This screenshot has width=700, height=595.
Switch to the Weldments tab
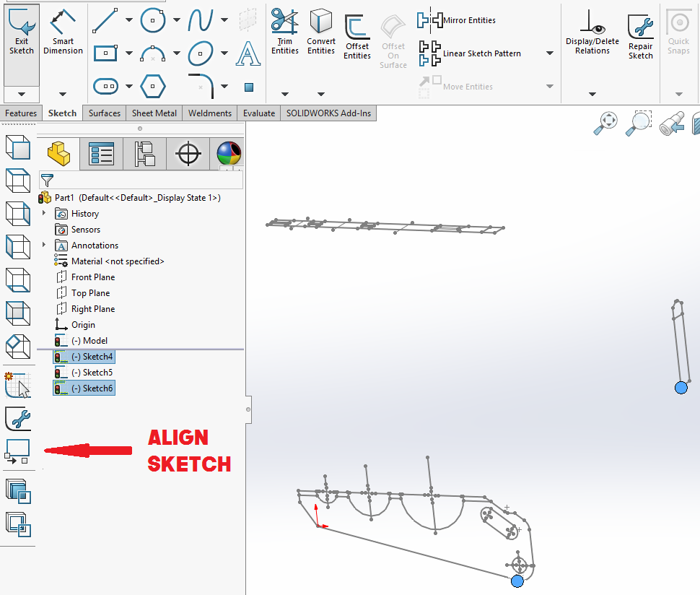click(x=210, y=113)
